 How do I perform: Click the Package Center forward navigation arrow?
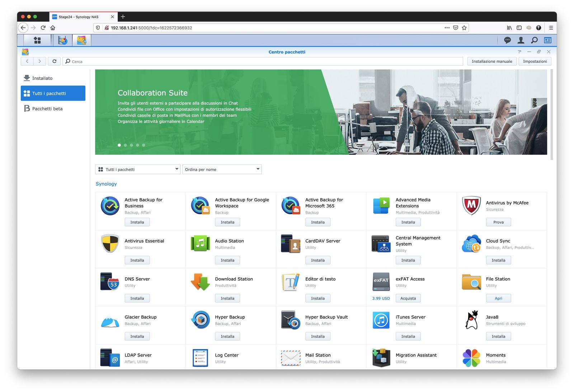pyautogui.click(x=39, y=61)
